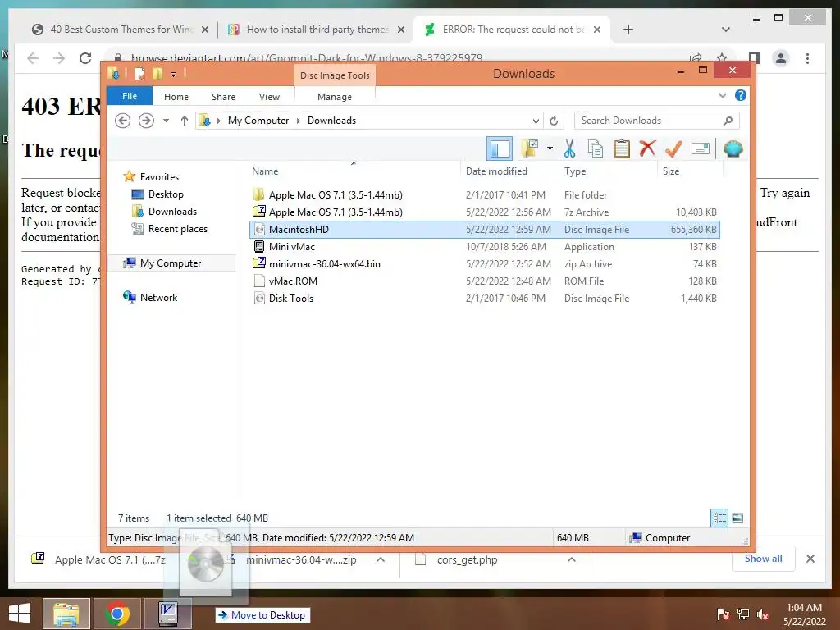Switch to details view button in status bar
The image size is (840, 630).
tap(719, 518)
